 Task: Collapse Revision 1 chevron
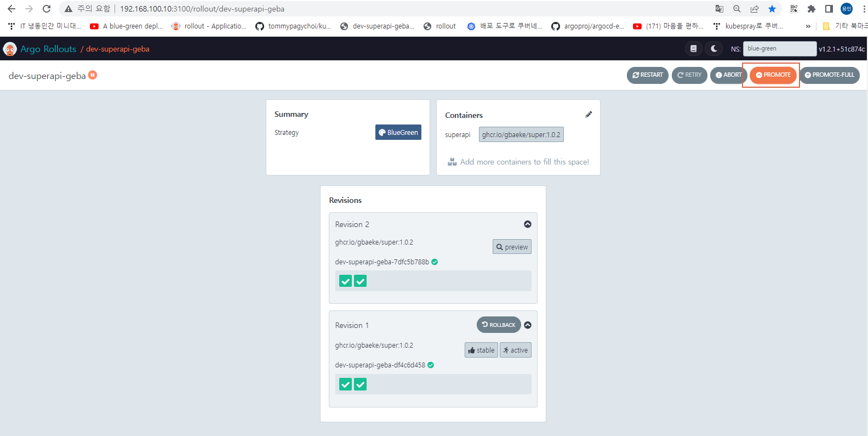527,325
